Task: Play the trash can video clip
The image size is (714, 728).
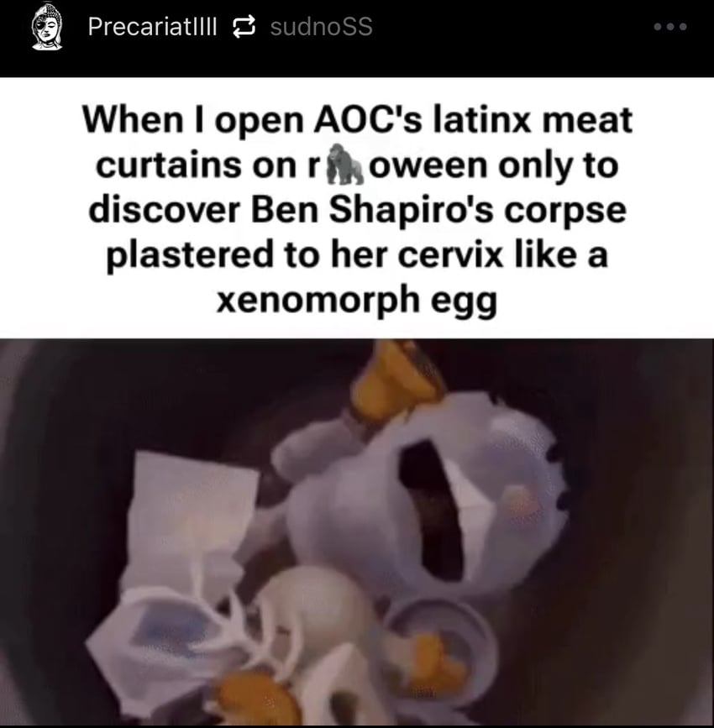Action: click(x=357, y=533)
